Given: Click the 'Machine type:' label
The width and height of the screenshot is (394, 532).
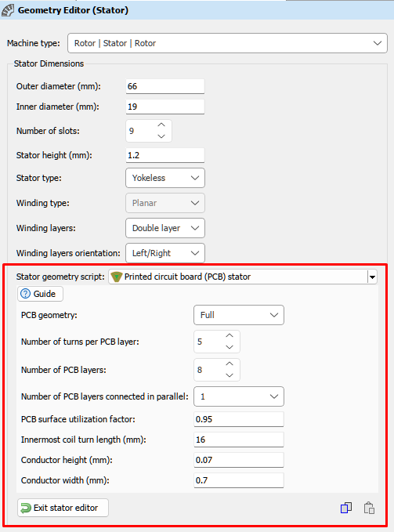Looking at the screenshot, I should pyautogui.click(x=33, y=43).
